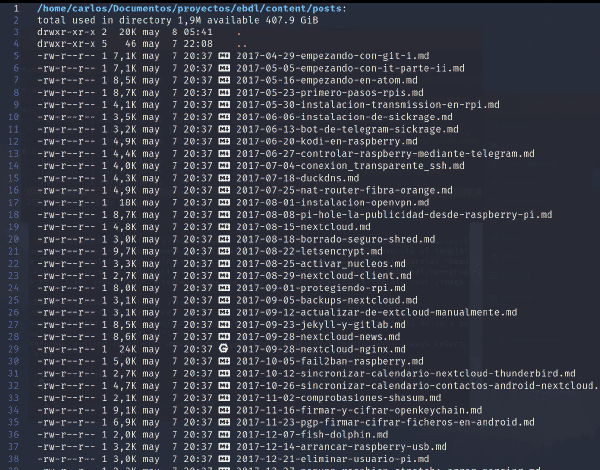Open 2017-09-05-backups-nextcloud.md
Image resolution: width=600 pixels, height=470 pixels.
click(327, 300)
